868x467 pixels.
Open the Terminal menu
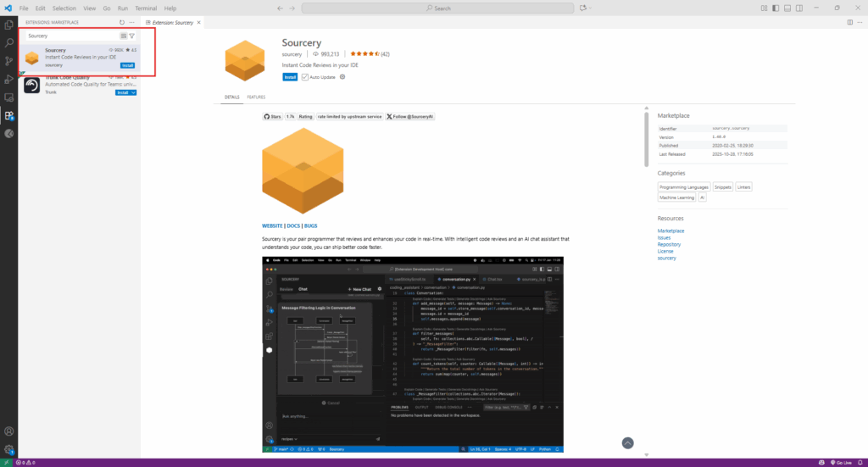[x=145, y=8]
